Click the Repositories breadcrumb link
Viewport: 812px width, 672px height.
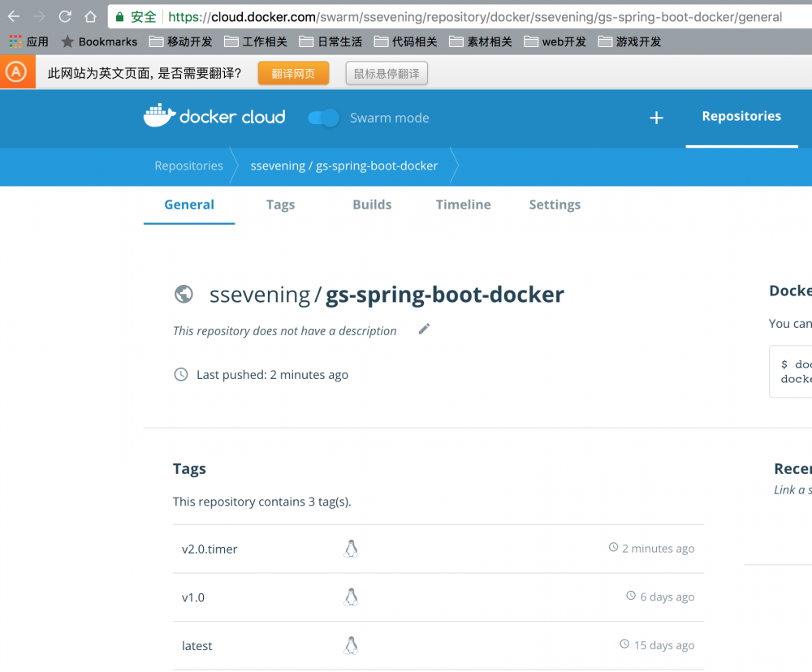188,166
